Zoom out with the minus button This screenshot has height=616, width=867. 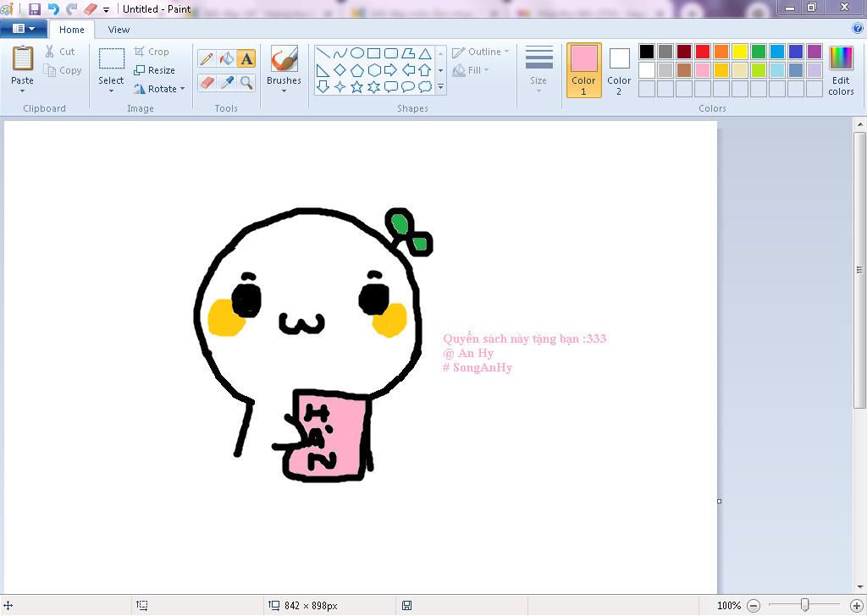(754, 606)
